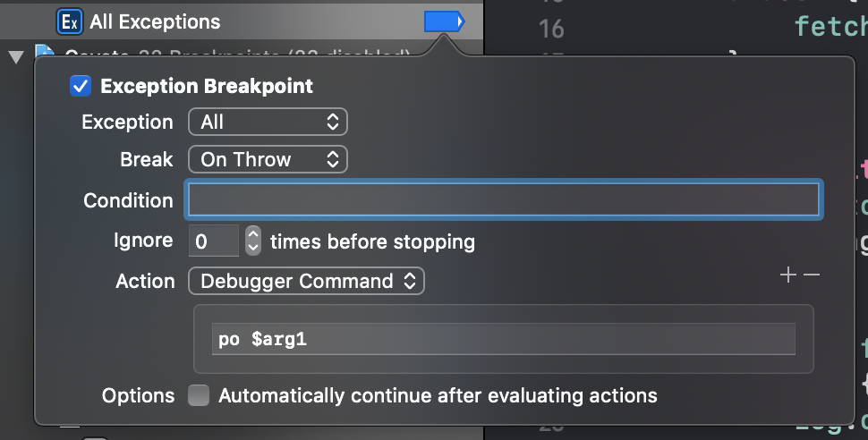This screenshot has width=868, height=440.
Task: Decrement the Ignore count with stepper down arrow
Action: pyautogui.click(x=253, y=248)
